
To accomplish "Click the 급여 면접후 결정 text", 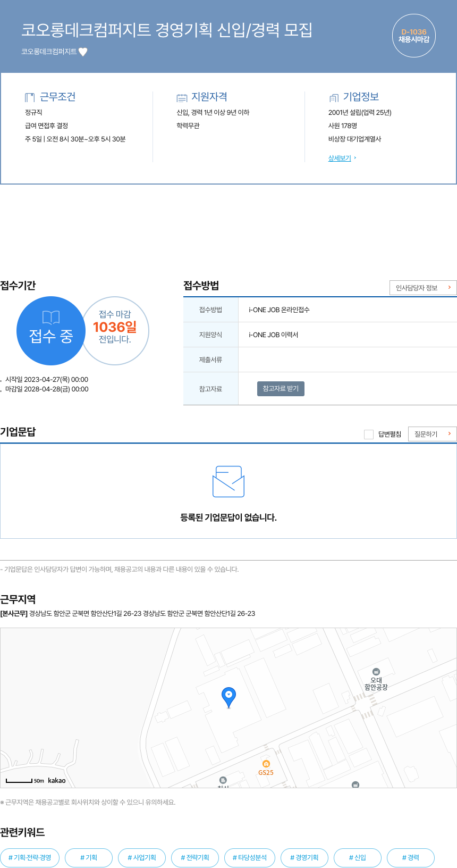I will point(47,126).
